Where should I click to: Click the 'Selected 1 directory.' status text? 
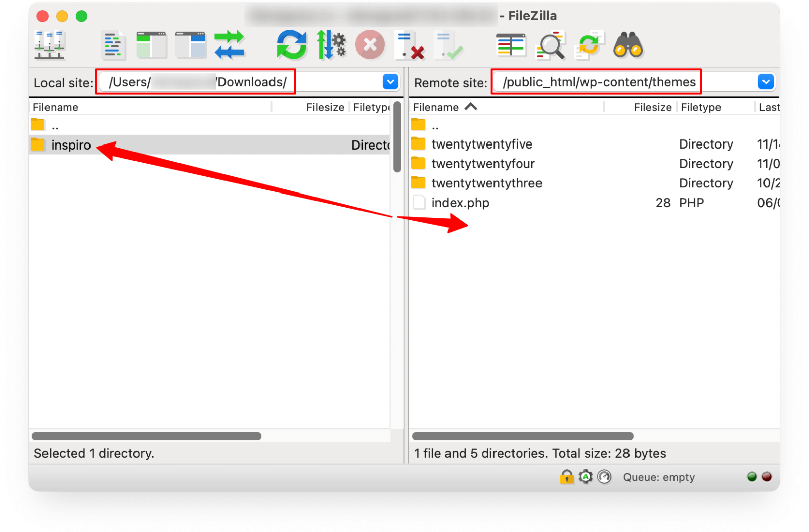coord(94,453)
